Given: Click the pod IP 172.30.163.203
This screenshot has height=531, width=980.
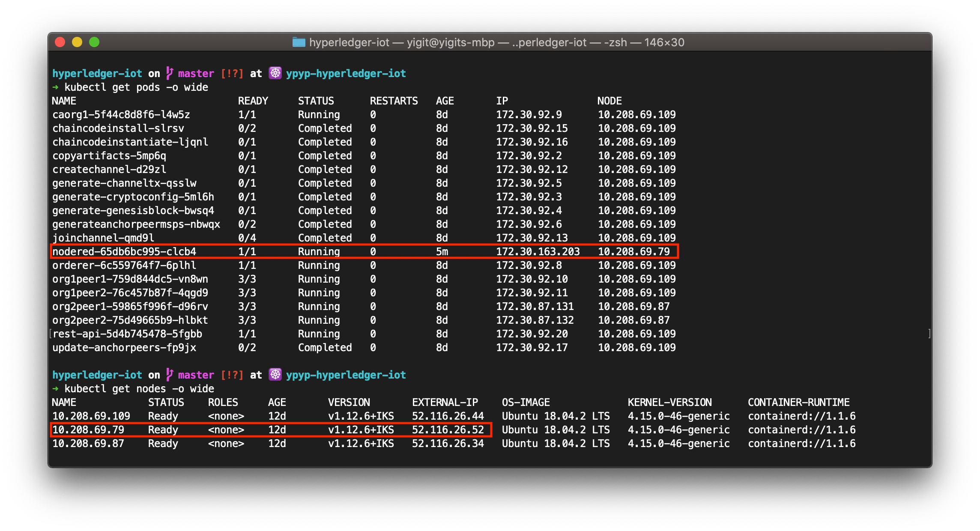Looking at the screenshot, I should (538, 252).
